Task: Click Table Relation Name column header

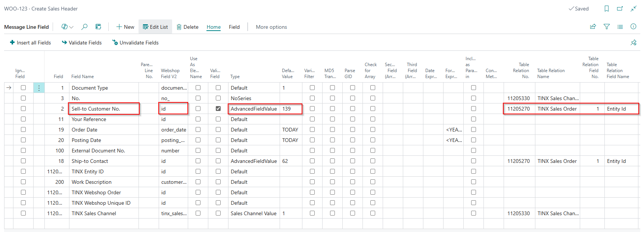Action: 551,74
